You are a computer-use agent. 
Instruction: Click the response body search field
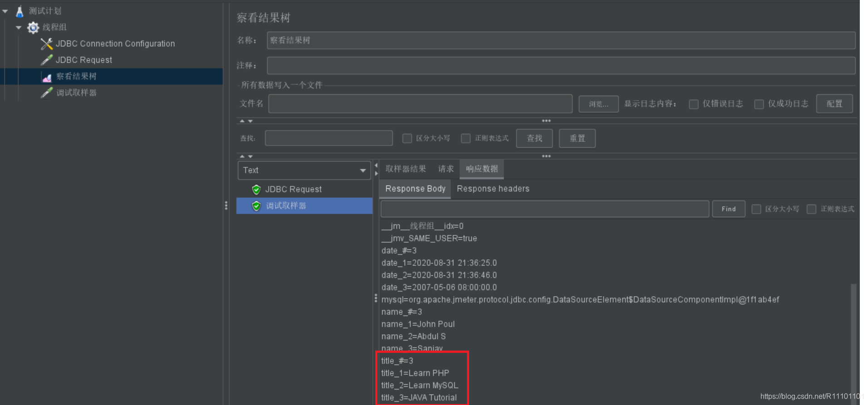pos(545,209)
